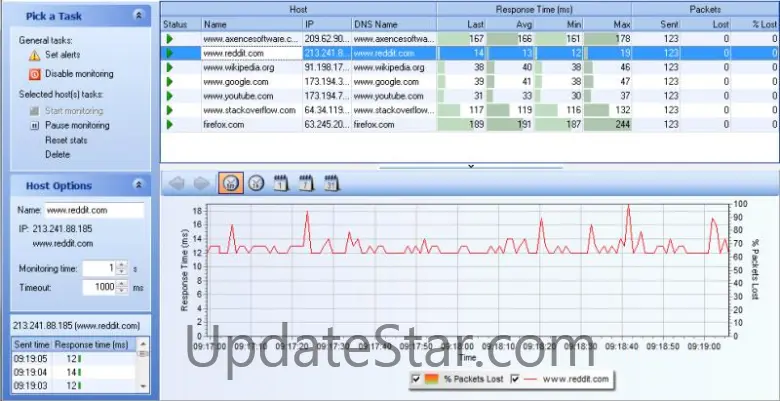Click the Sent time column header
The width and height of the screenshot is (780, 401).
[32, 344]
